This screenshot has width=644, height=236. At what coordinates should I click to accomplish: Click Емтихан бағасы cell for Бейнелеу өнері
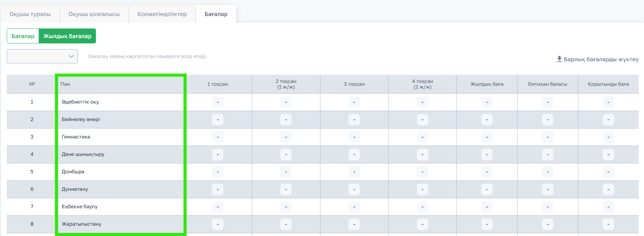[x=548, y=120]
